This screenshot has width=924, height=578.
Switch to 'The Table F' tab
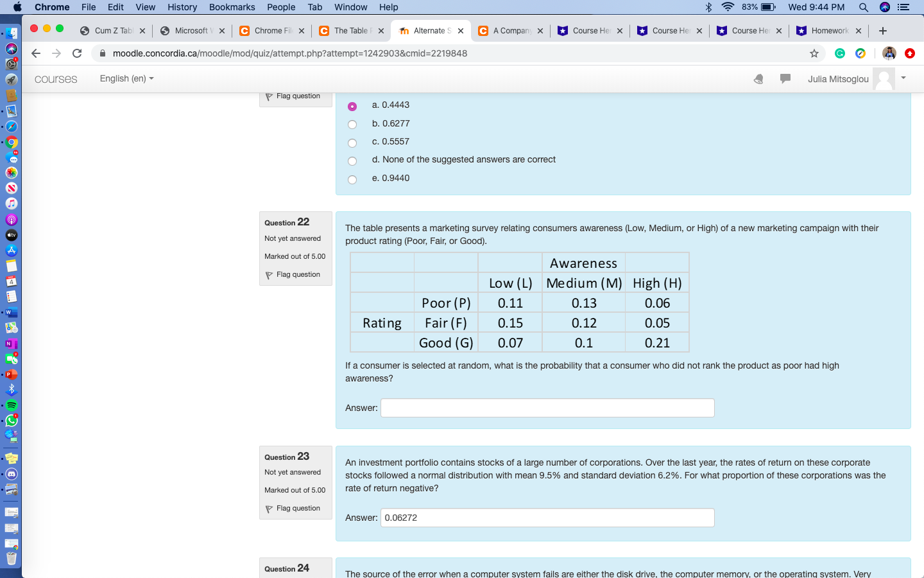(352, 31)
